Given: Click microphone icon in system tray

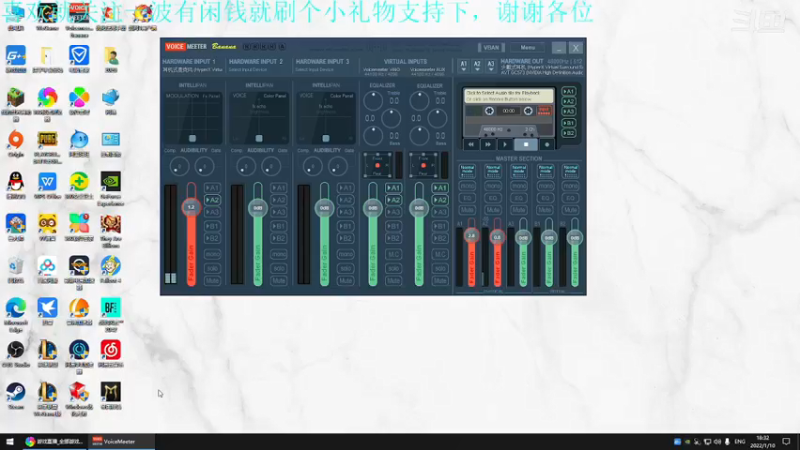Looking at the screenshot, I should tap(727, 442).
